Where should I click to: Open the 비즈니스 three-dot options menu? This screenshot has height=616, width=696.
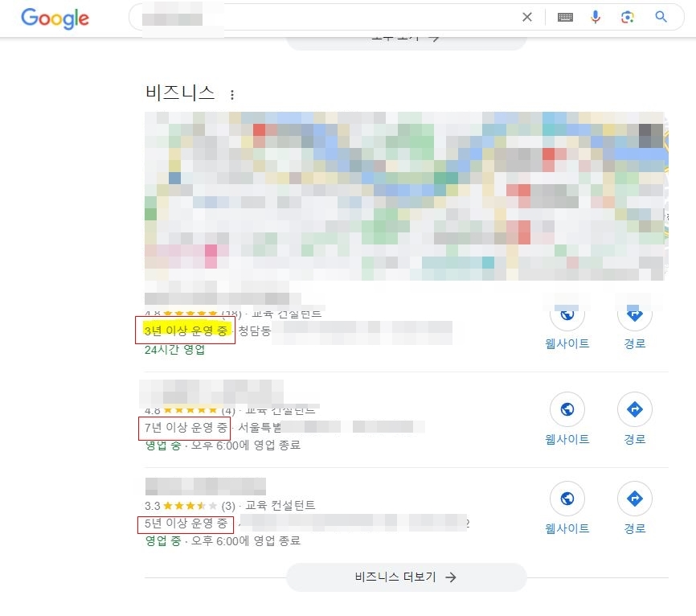[232, 94]
